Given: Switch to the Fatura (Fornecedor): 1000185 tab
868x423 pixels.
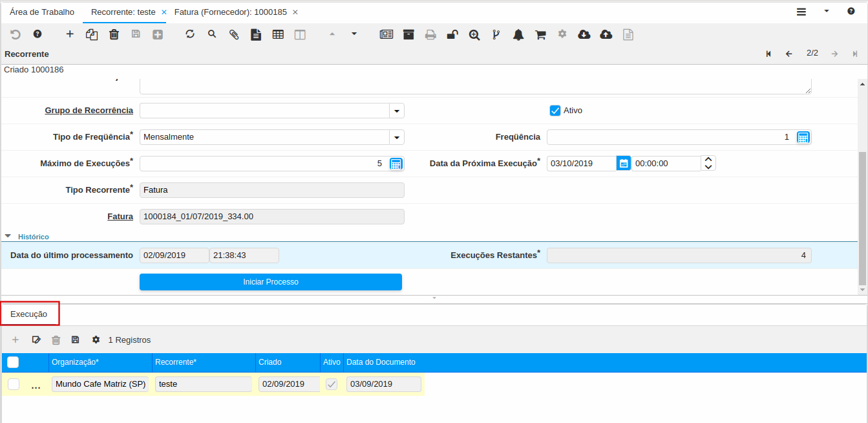Looking at the screenshot, I should 230,12.
